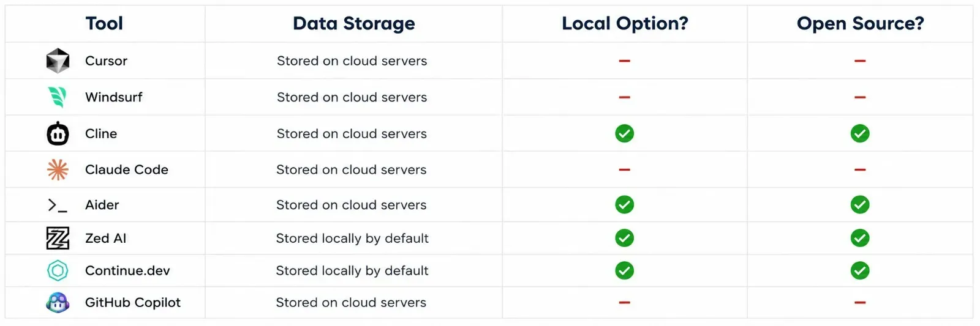
Task: Click Continue.dev's "Stored locally by default" cell
Action: point(352,270)
